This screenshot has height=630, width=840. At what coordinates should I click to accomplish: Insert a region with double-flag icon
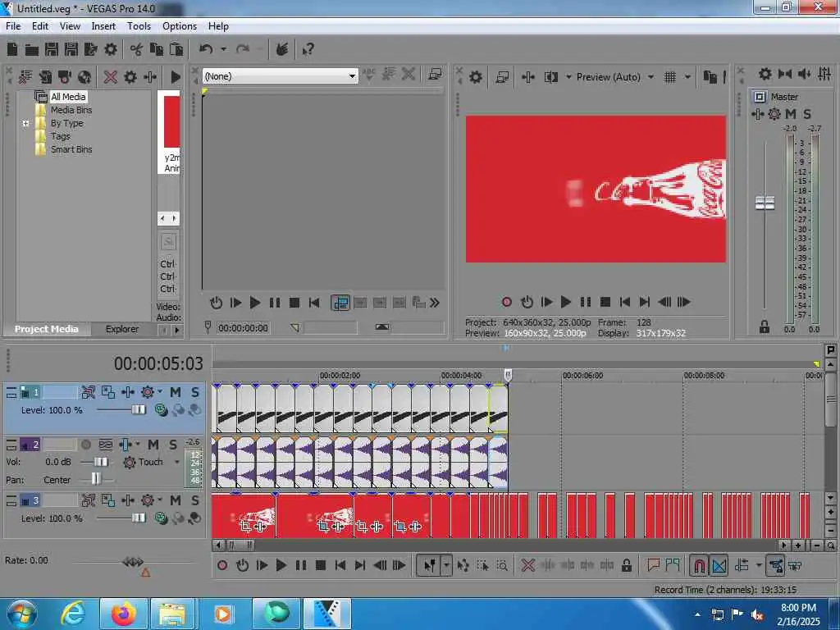click(x=673, y=565)
